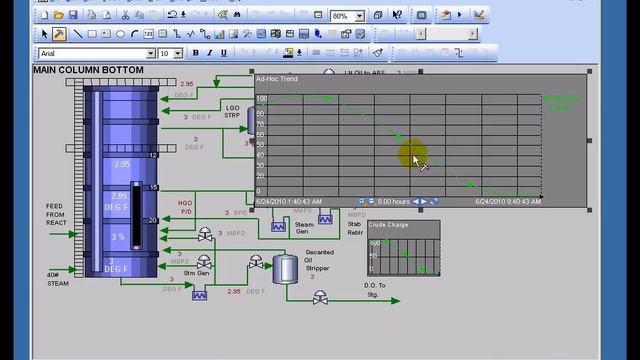Select the Ad-Hoc Trend title
640x360 pixels.
coord(277,79)
